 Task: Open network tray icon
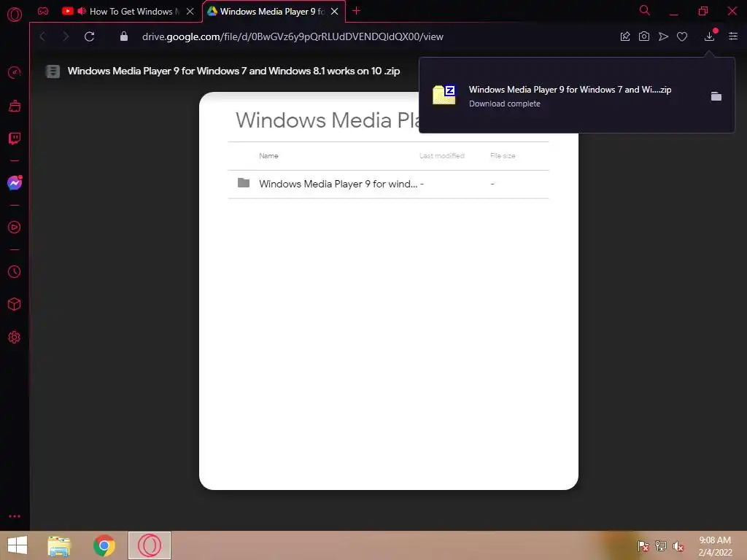(661, 545)
